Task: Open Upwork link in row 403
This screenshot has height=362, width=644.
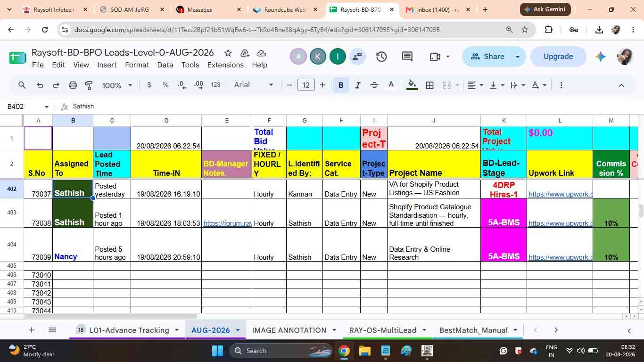Action: 560,223
